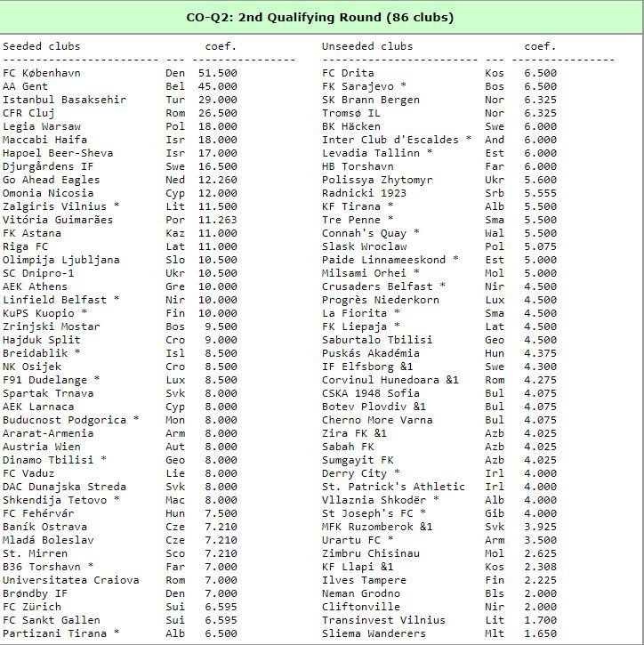This screenshot has height=645, width=644.
Task: Select FK Sarajevo club name
Action: [358, 86]
